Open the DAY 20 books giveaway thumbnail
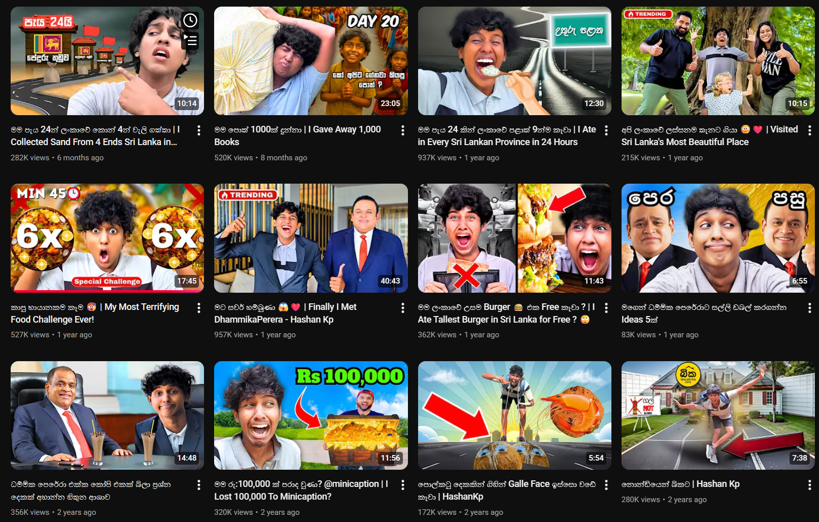 (311, 61)
